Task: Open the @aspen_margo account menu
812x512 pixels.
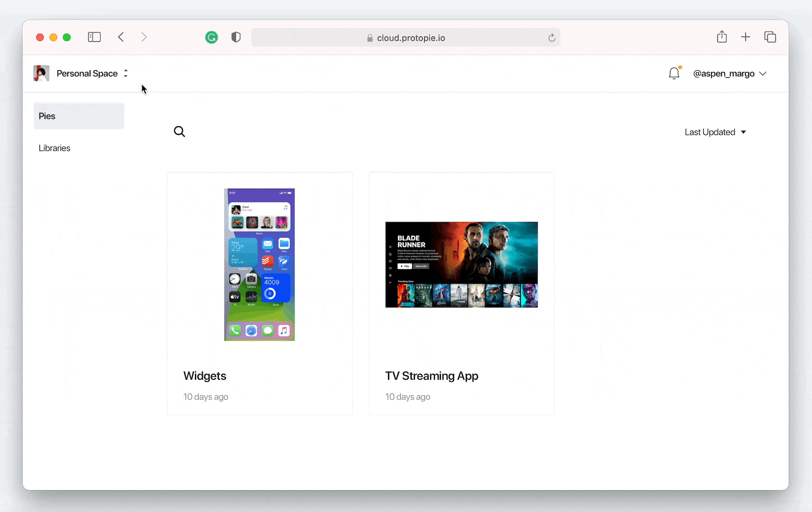Action: pos(730,73)
